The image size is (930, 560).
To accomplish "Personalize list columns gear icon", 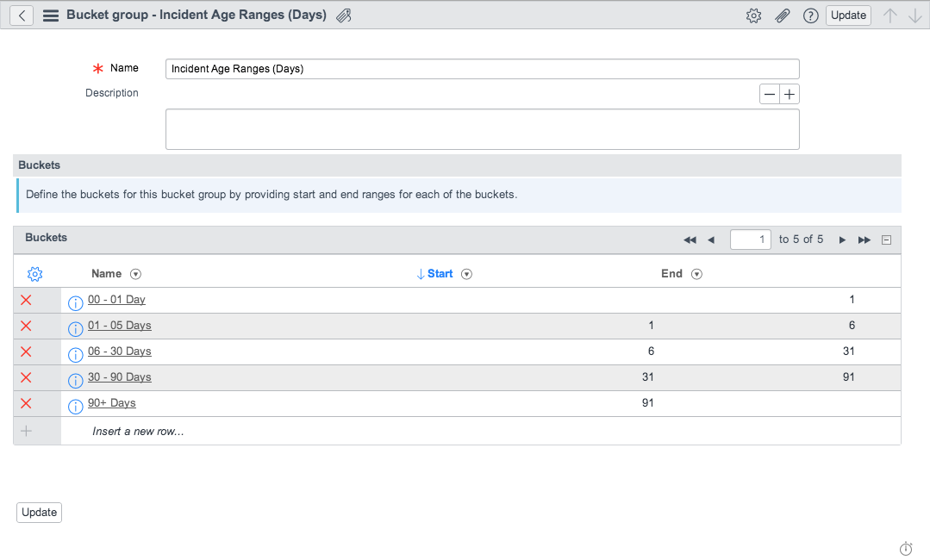I will [35, 274].
